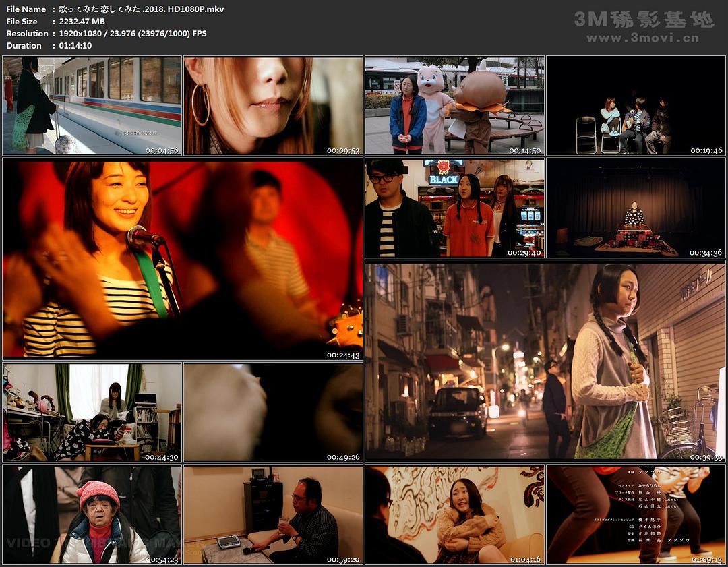Select the hoop earring close-up thumbnail
728x567 pixels.
pyautogui.click(x=273, y=106)
